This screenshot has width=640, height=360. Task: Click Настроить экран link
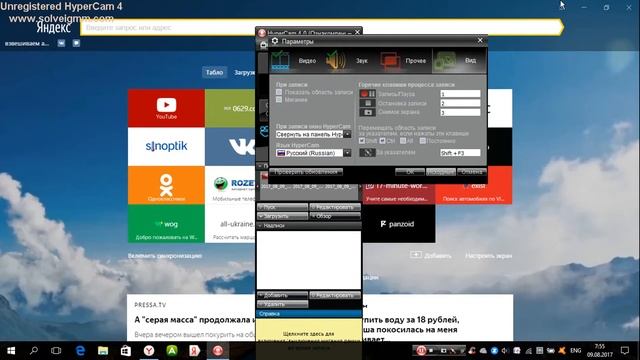click(x=488, y=256)
